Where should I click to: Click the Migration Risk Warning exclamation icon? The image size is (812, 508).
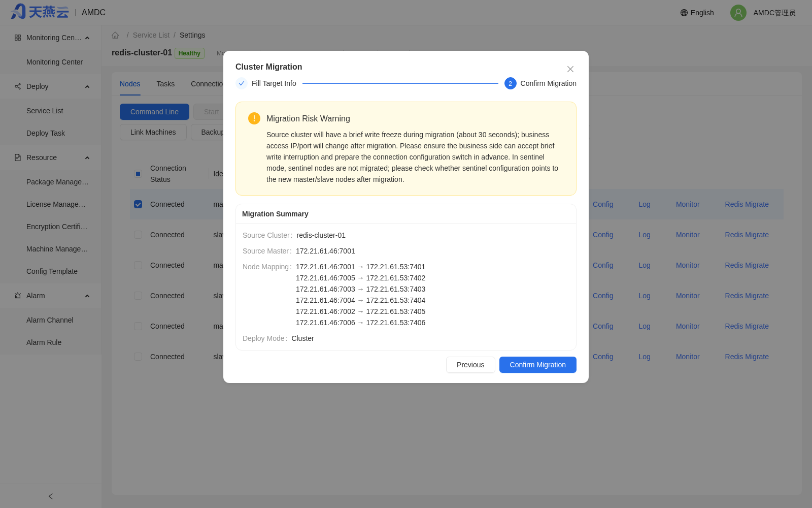click(x=254, y=118)
